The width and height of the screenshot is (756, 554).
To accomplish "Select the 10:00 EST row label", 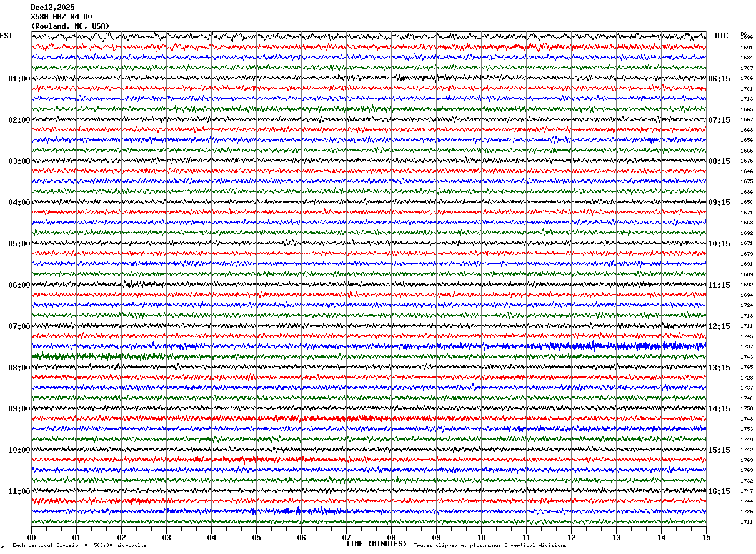I will (x=19, y=450).
